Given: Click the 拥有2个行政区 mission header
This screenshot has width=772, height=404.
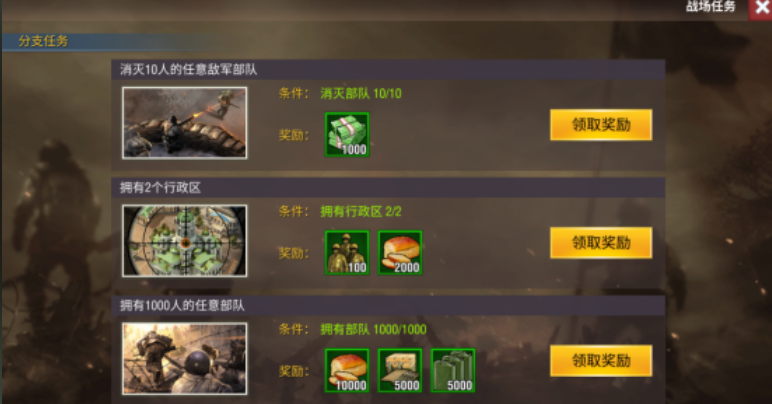Looking at the screenshot, I should (x=388, y=187).
